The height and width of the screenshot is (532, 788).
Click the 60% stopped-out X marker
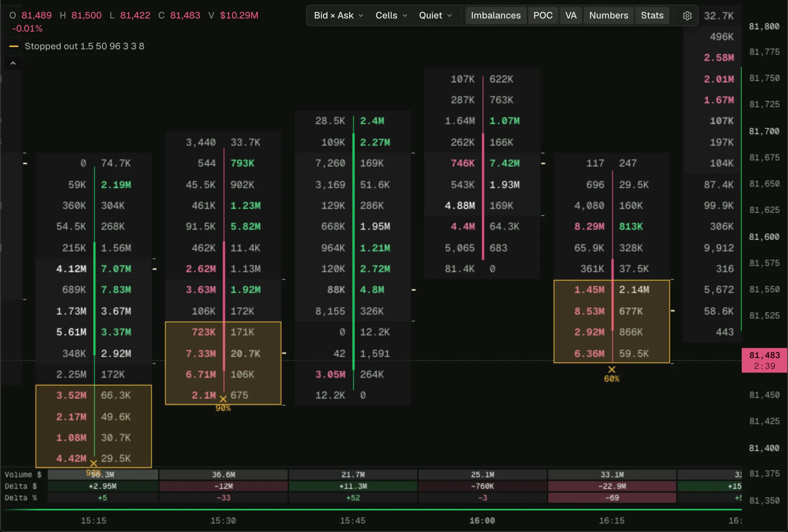[611, 370]
